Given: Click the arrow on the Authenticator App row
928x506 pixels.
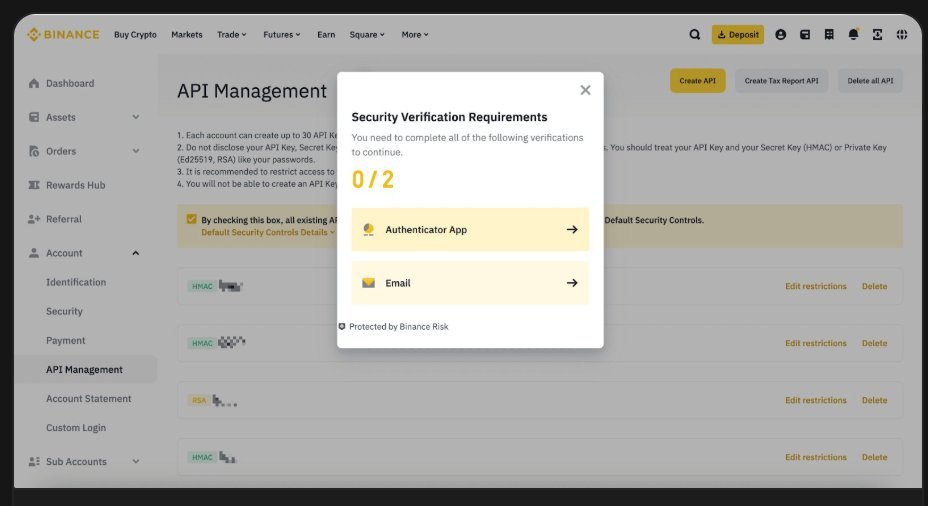Looking at the screenshot, I should click(572, 230).
